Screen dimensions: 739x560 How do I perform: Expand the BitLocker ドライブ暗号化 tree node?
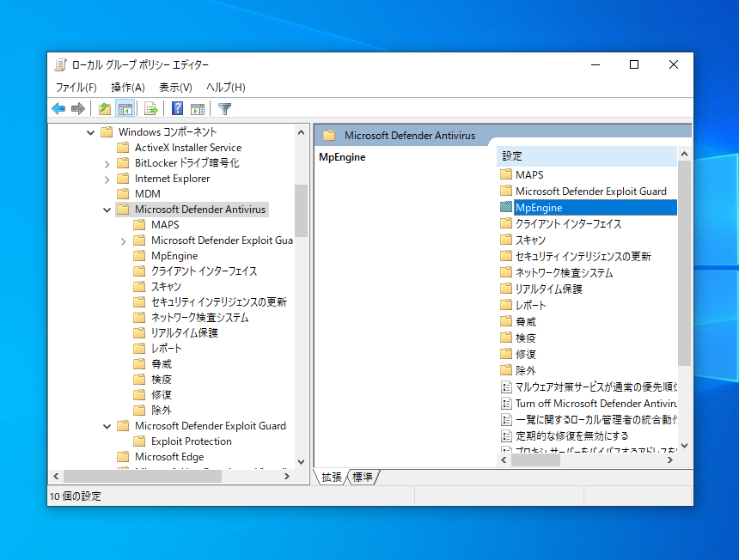point(107,163)
